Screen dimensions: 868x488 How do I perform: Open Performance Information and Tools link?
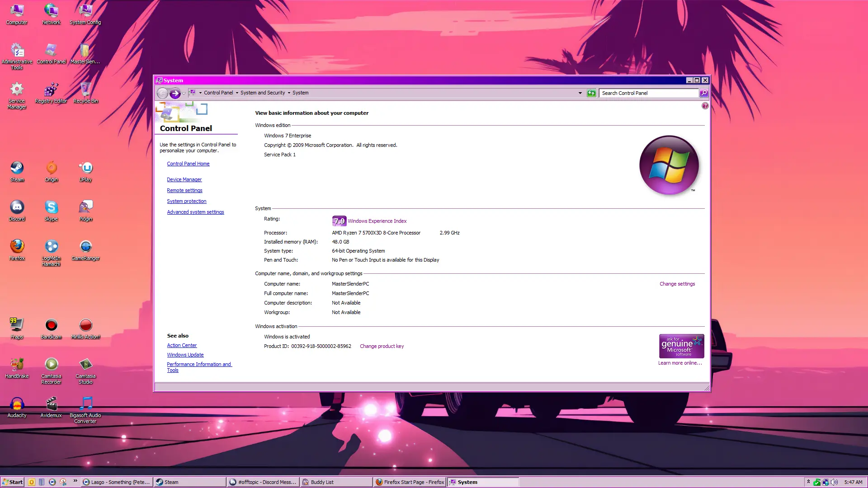(x=199, y=367)
